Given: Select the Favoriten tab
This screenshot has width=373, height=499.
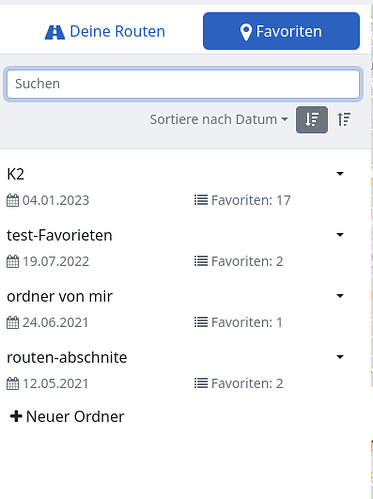Looking at the screenshot, I should pos(281,31).
